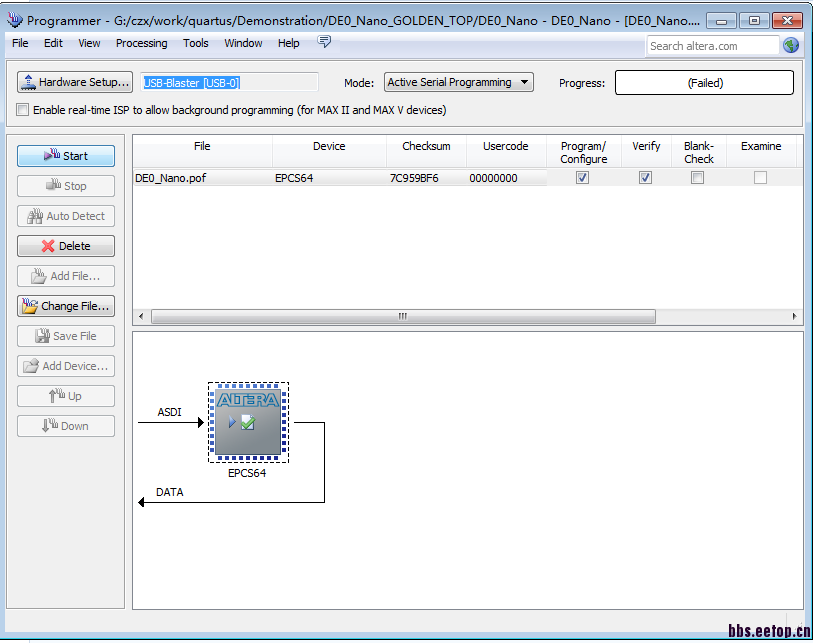Move the device Down
The height and width of the screenshot is (643, 813).
point(66,426)
